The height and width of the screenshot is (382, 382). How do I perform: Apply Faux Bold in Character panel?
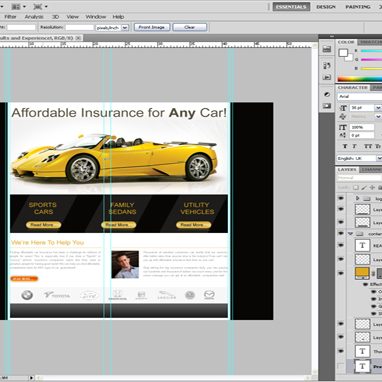point(345,146)
